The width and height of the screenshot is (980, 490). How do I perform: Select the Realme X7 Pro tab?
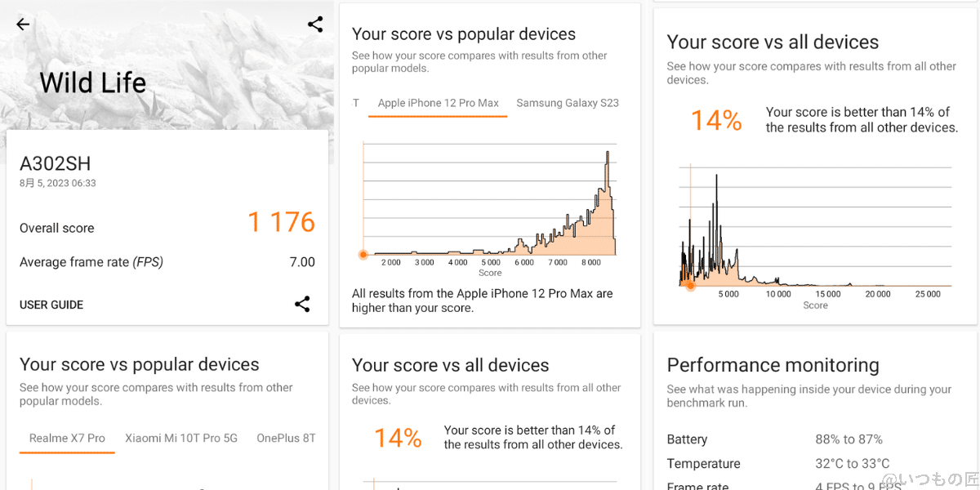pyautogui.click(x=67, y=439)
